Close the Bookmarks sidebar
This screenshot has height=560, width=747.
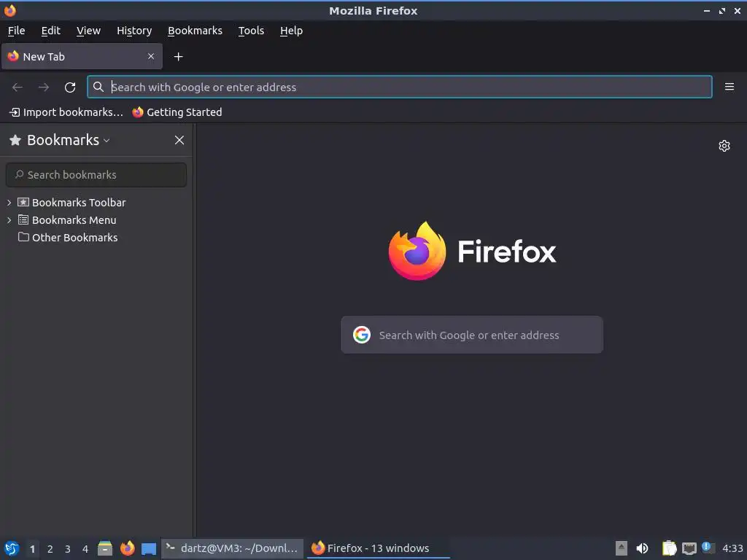179,140
